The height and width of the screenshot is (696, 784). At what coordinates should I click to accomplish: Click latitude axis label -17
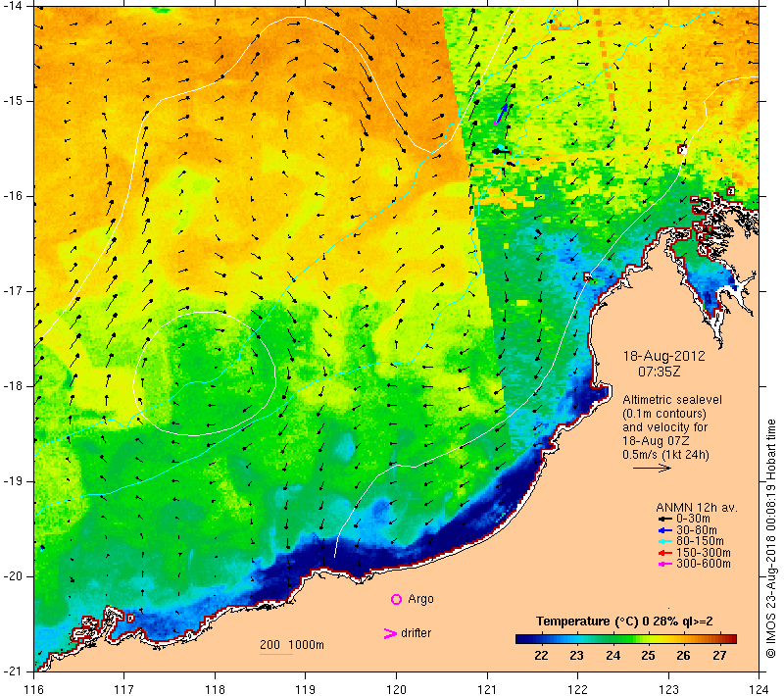[x=12, y=290]
